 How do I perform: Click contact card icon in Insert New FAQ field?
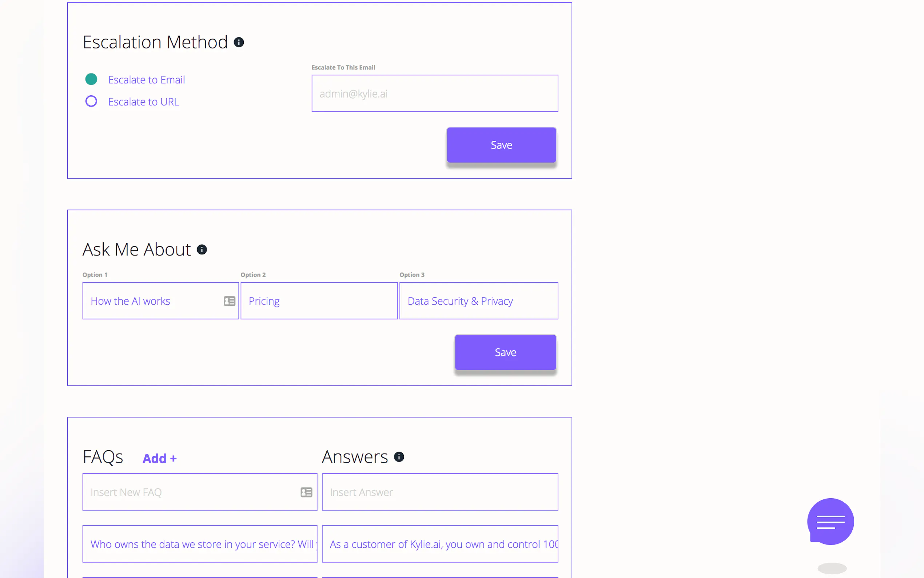[x=306, y=492]
